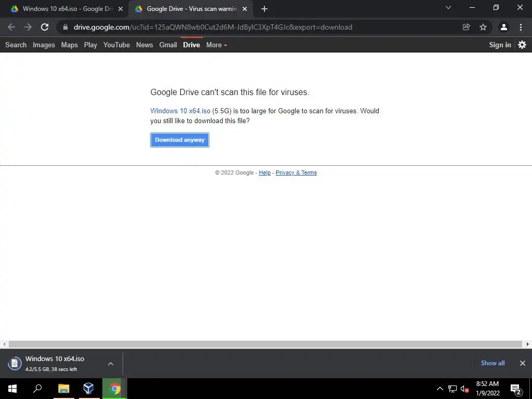The height and width of the screenshot is (399, 532).
Task: Click the Download anyway button
Action: [x=180, y=140]
